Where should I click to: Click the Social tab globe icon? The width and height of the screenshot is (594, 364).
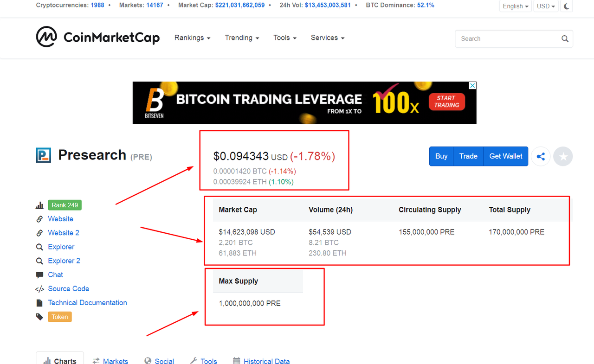pos(148,361)
